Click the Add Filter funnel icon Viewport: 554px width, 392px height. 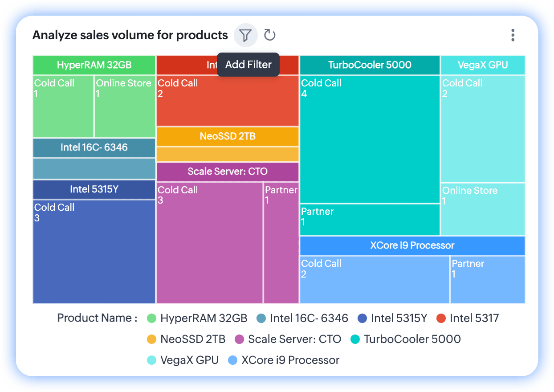pyautogui.click(x=245, y=35)
